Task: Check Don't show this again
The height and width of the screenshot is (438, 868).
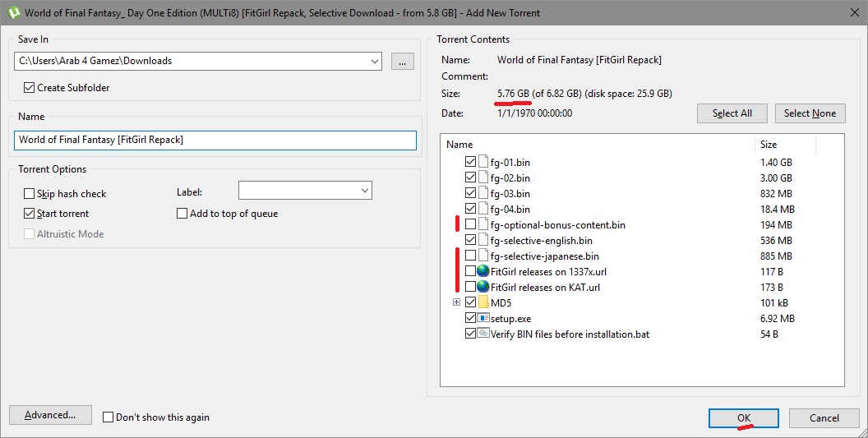Action: [x=108, y=417]
